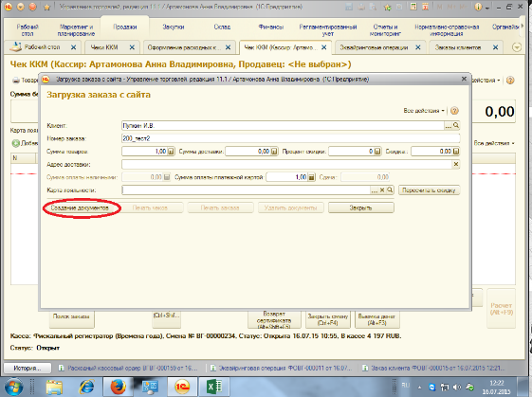Click the История button
The image size is (532, 397).
[28, 368]
